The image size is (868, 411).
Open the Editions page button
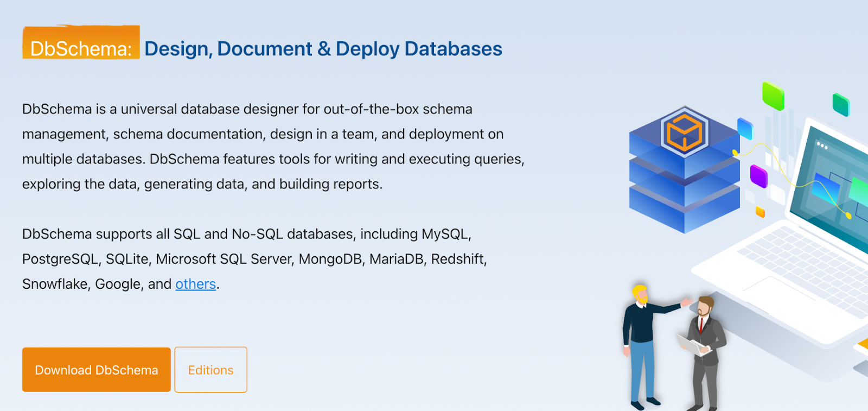click(211, 370)
